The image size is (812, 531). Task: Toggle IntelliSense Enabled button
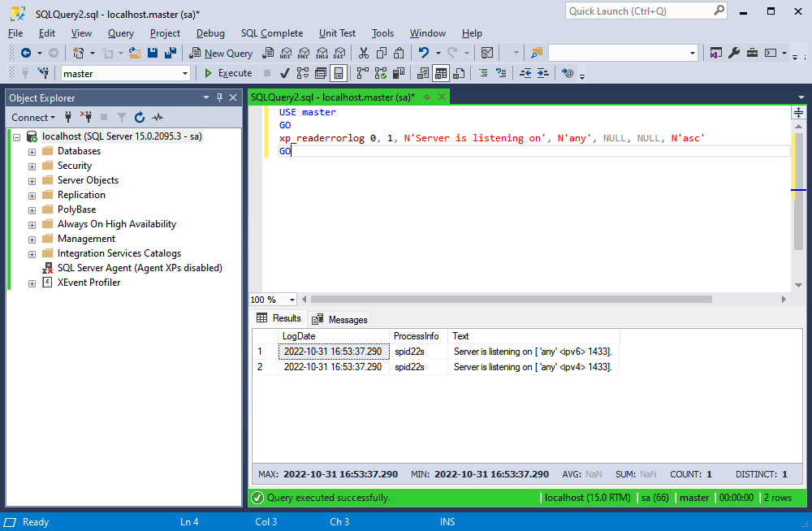[338, 73]
